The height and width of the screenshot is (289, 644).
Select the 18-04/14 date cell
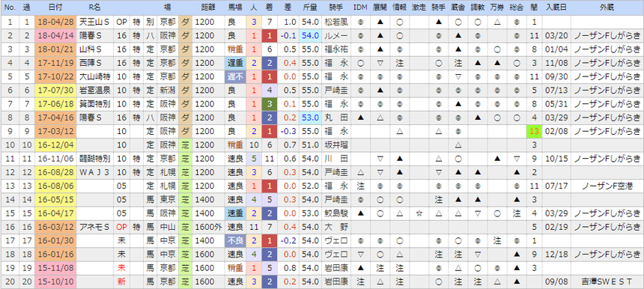56,36
